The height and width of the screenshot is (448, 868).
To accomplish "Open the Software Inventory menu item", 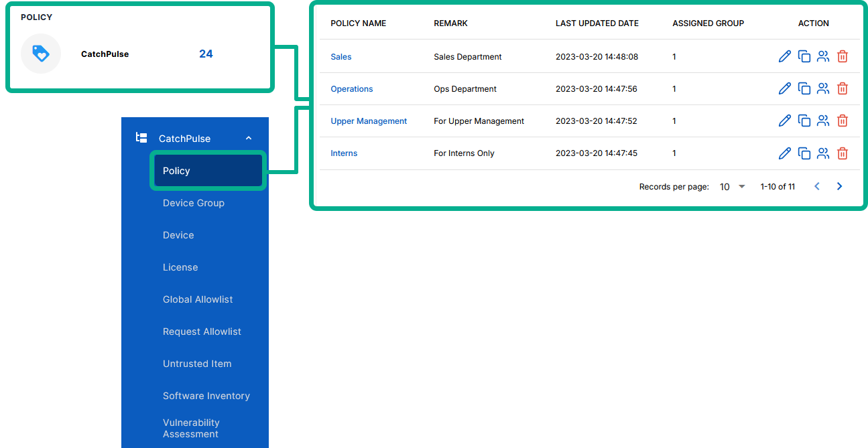I will click(x=206, y=396).
